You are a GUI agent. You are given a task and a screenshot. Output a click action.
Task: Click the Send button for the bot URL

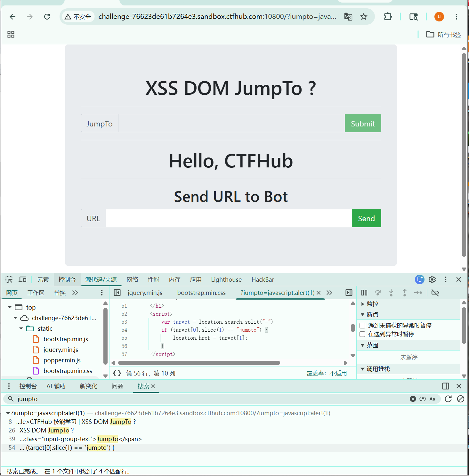367,218
